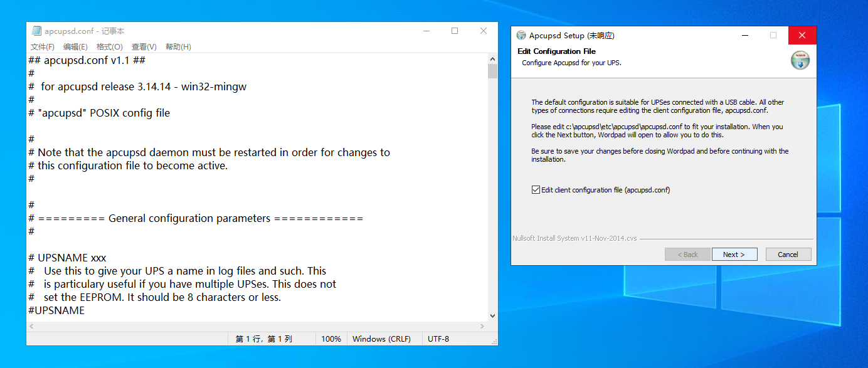Screen dimensions: 868x368
Task: Close the Notepad window
Action: [484, 31]
